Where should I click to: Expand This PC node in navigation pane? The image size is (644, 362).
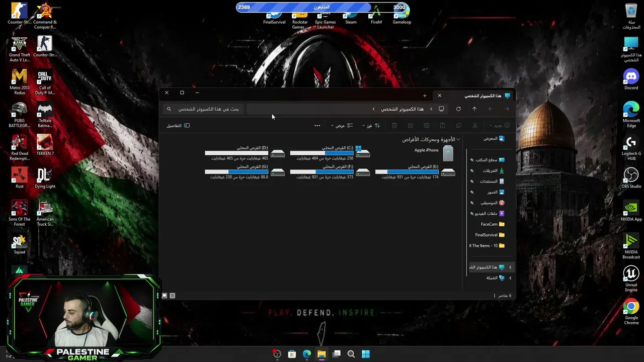(510, 267)
